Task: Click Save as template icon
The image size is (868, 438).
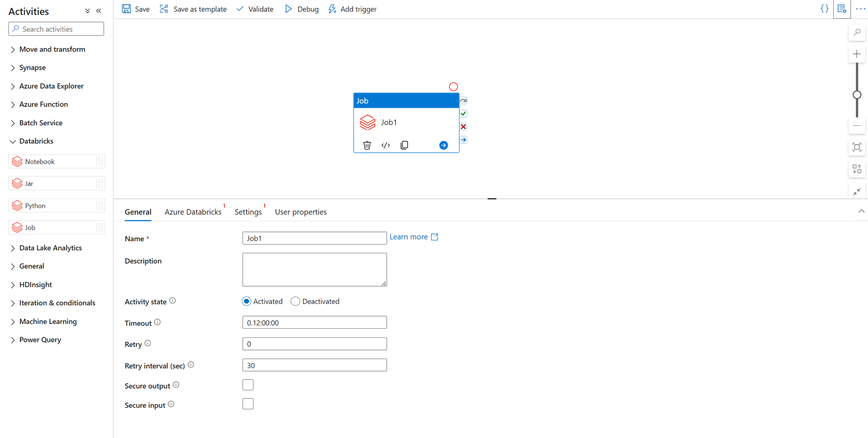Action: (x=164, y=9)
